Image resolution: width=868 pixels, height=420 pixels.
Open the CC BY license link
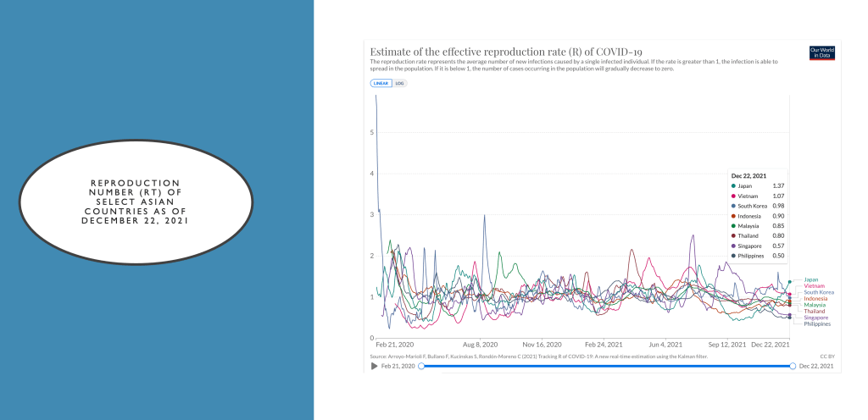click(827, 356)
